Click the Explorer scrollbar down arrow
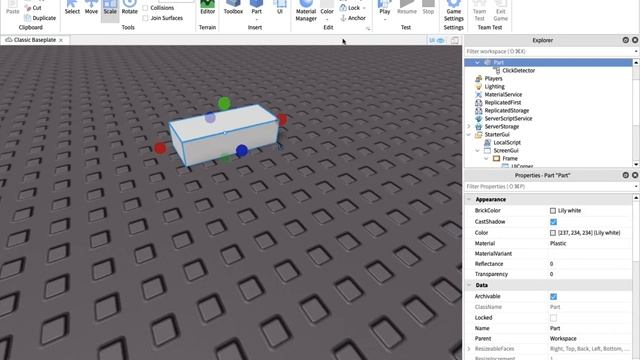This screenshot has width=640, height=360. click(x=636, y=164)
